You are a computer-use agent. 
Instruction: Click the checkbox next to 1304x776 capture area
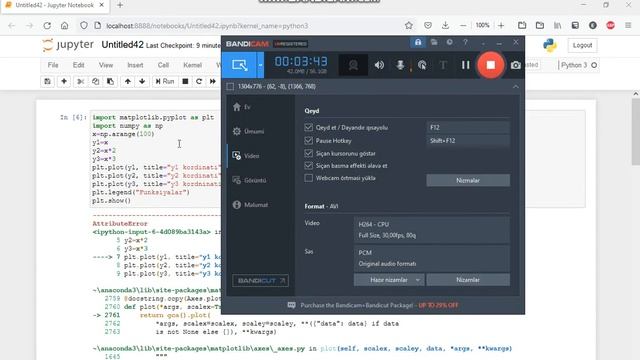coord(230,87)
